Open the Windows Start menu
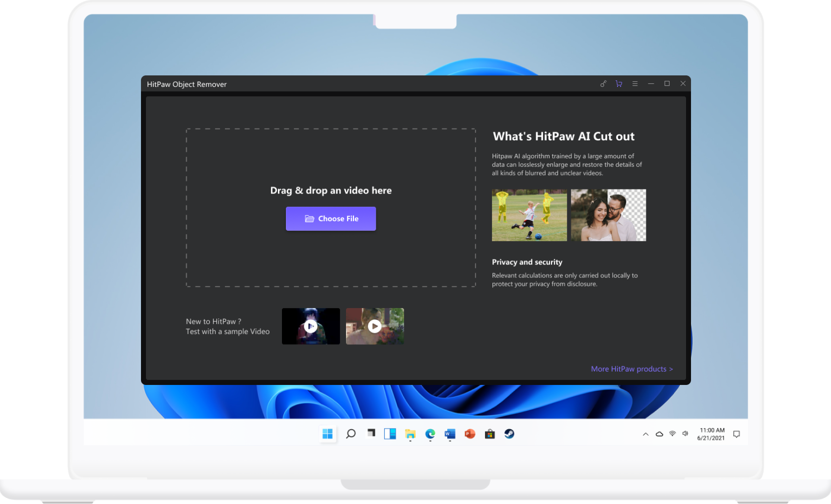The width and height of the screenshot is (831, 504). (328, 434)
